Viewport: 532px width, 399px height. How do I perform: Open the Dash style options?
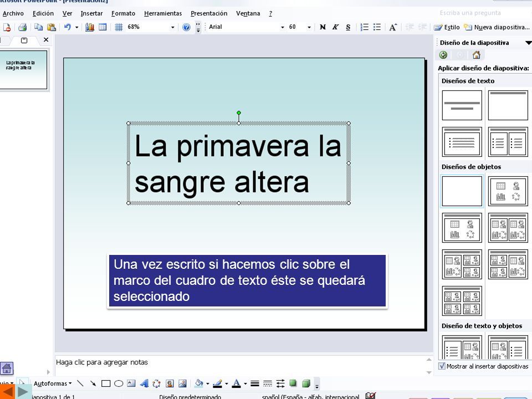coord(268,383)
